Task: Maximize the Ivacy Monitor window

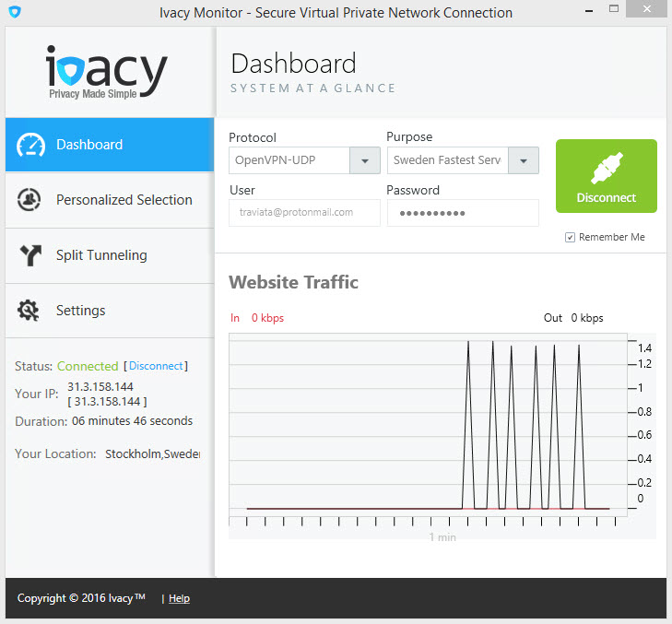Action: tap(614, 8)
